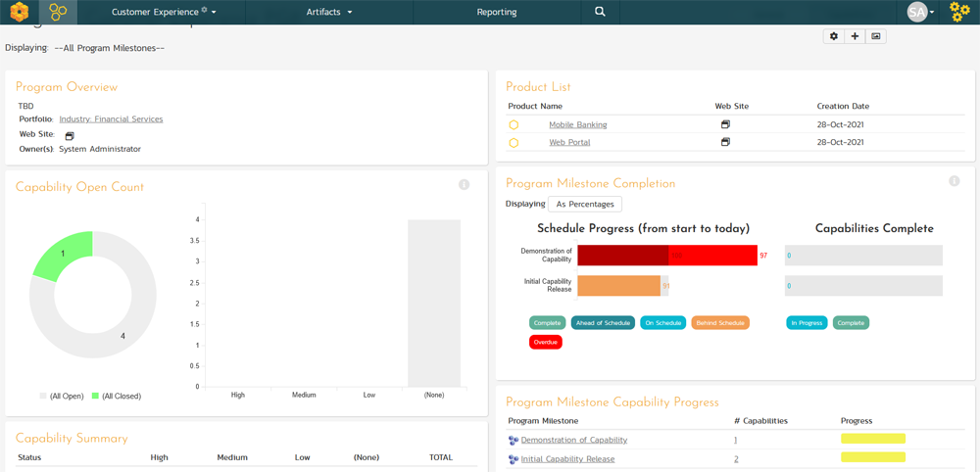Expand the Artifacts dropdown menu

328,13
